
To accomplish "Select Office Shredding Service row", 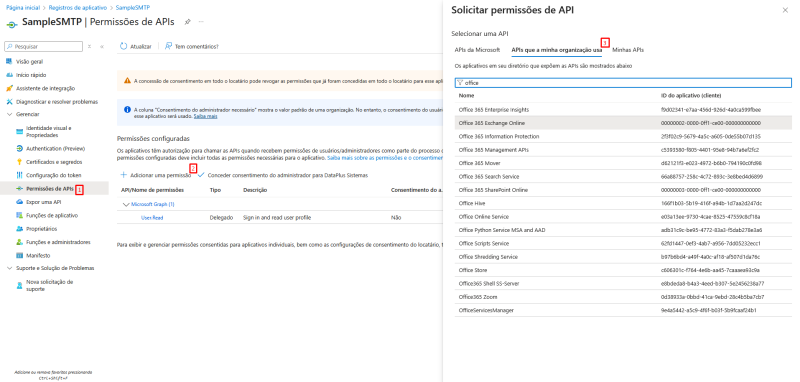I will 623,257.
